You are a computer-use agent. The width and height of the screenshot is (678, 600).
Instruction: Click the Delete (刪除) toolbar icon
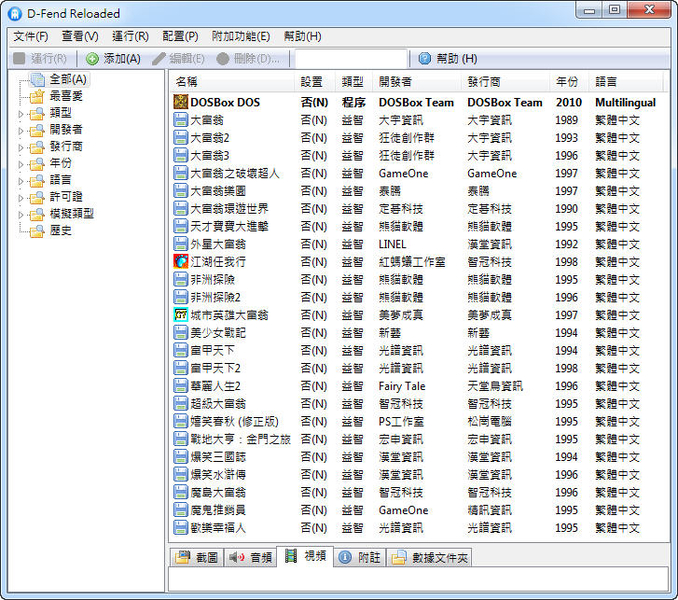coord(223,58)
